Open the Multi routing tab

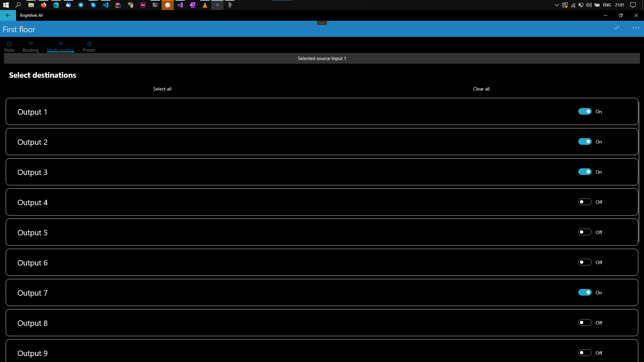(x=60, y=47)
